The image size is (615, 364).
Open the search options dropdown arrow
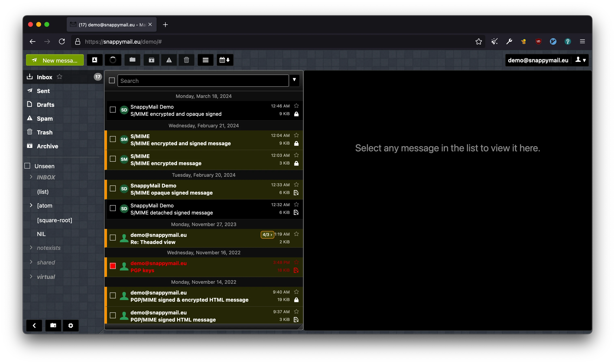pos(294,80)
